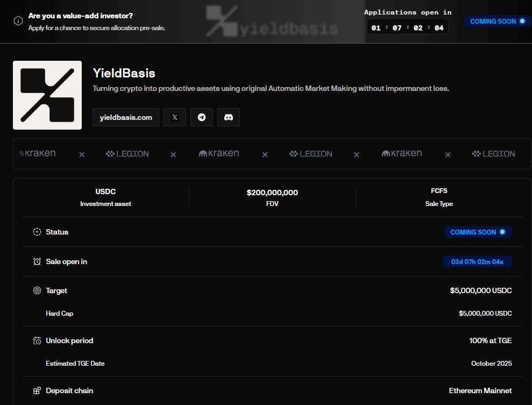Click the middle Kraken logo in partner strip
The image size is (532, 405).
219,154
